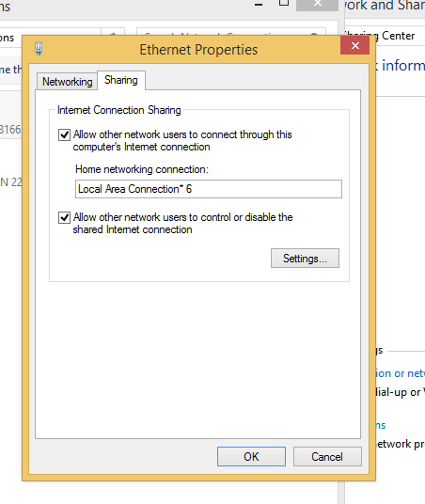The image size is (425, 504).
Task: Open the blue 'ion or net' link
Action: (x=401, y=373)
